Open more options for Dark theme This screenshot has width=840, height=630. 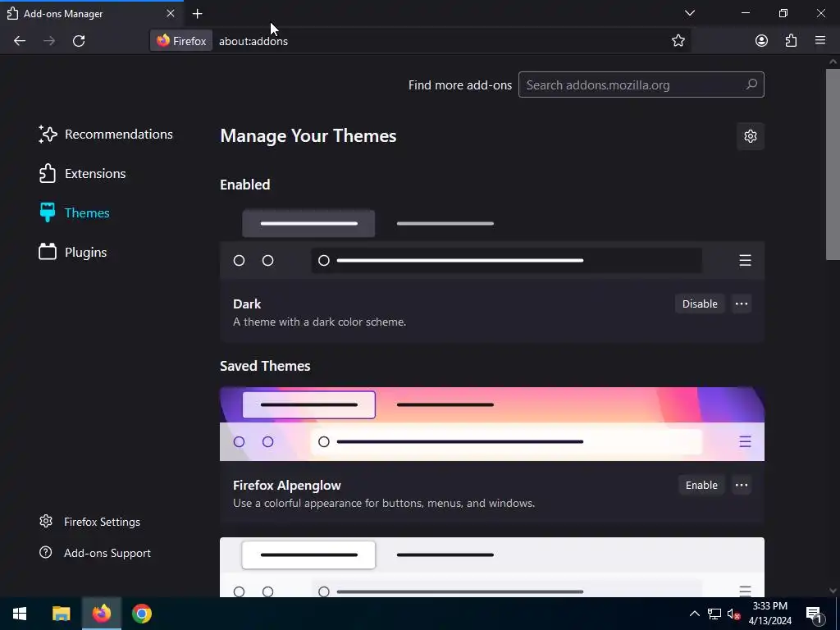[x=742, y=304]
